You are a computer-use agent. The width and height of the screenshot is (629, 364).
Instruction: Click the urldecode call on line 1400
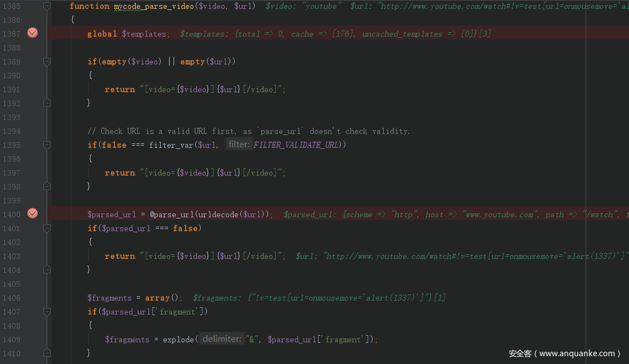(218, 215)
